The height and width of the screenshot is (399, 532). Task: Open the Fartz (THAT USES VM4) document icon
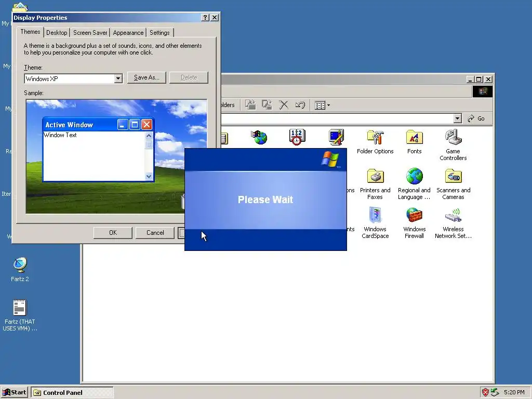20,315
